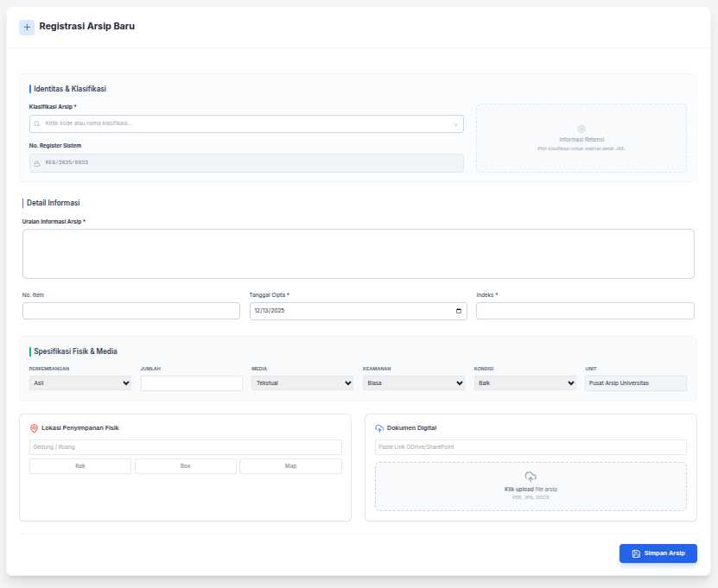Focus the Uraian Informasi Arsip text area

(358, 254)
